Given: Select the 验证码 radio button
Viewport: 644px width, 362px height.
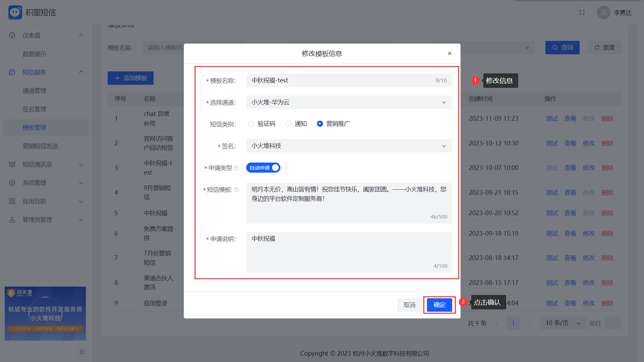Looking at the screenshot, I should click(251, 124).
